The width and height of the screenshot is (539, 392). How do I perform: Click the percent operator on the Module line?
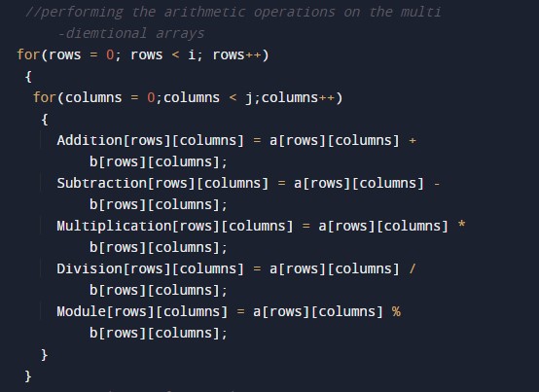tap(396, 311)
